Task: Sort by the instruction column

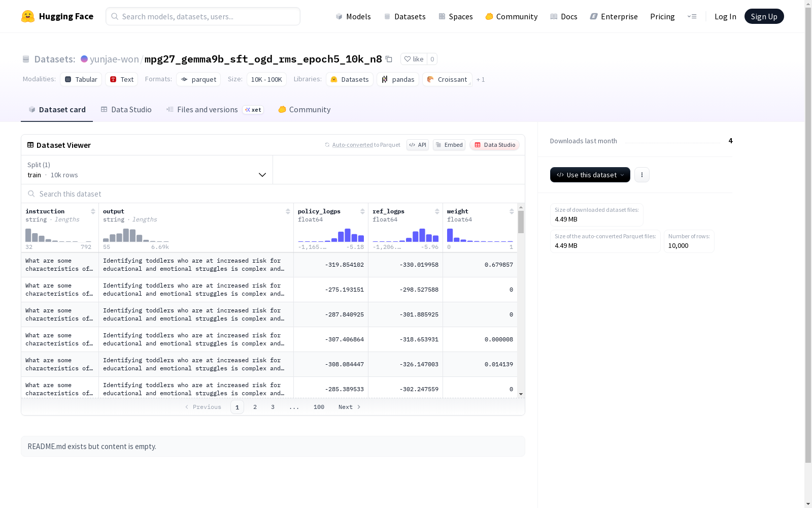Action: tap(93, 211)
